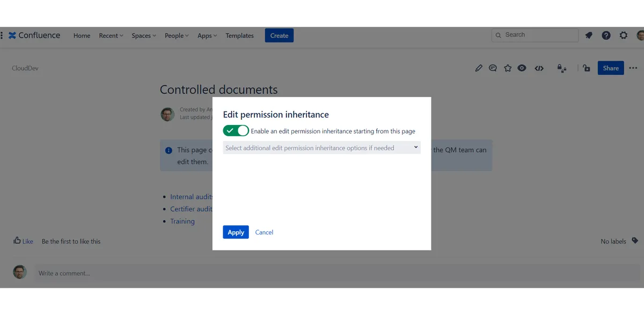Screen dimensions: 644x315
Task: Open more actions ellipsis menu
Action: point(633,68)
